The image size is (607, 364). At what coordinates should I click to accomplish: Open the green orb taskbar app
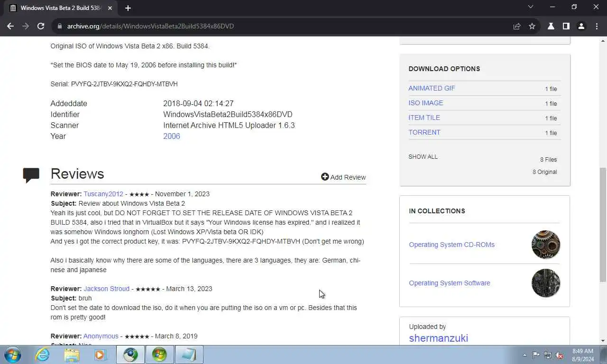159,355
